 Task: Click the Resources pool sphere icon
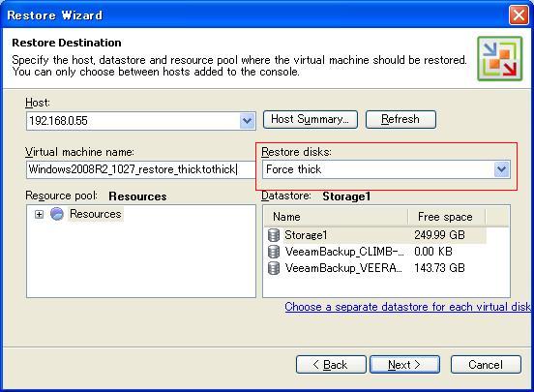(x=57, y=214)
